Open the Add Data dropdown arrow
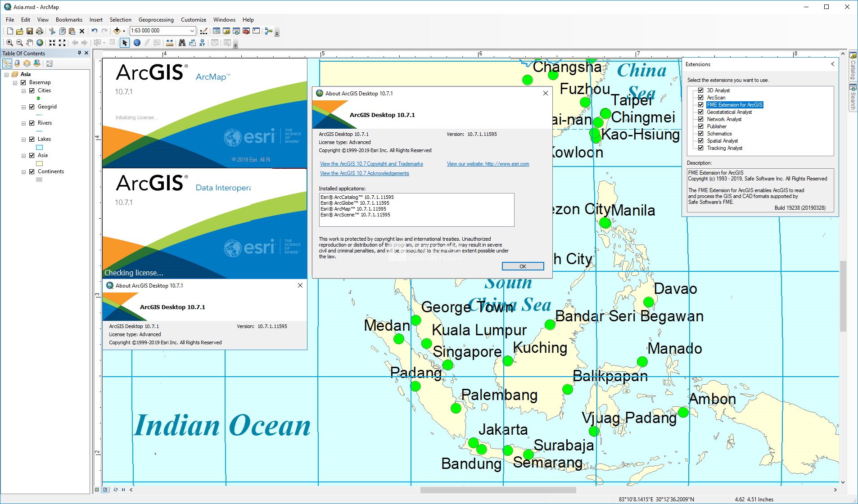The width and height of the screenshot is (858, 504). pyautogui.click(x=124, y=31)
